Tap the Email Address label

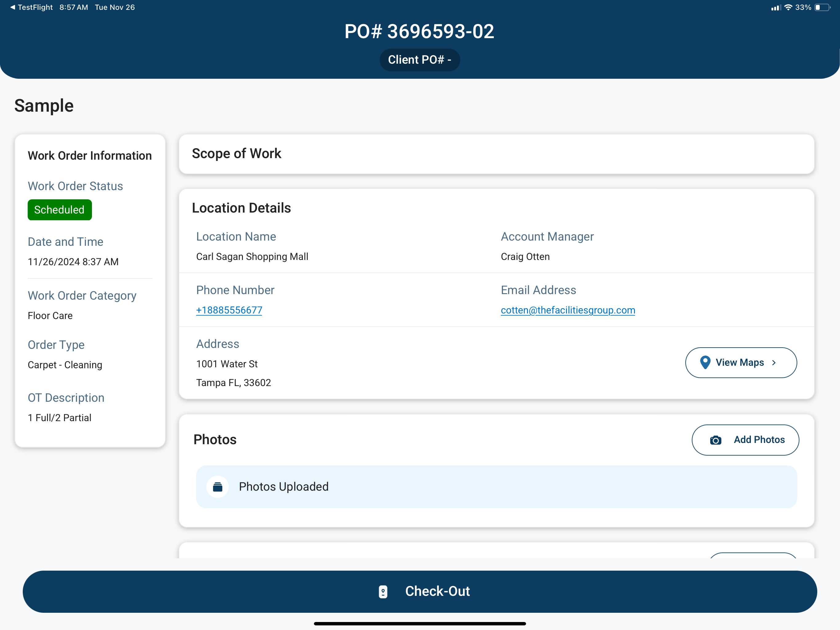538,290
